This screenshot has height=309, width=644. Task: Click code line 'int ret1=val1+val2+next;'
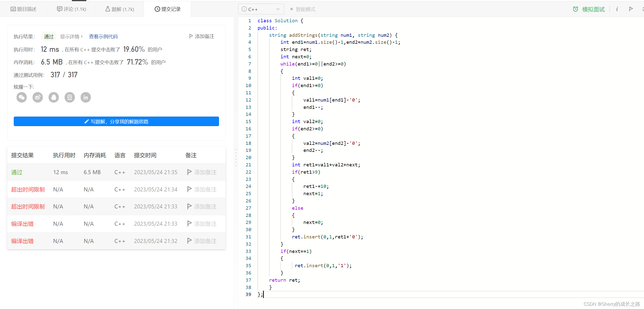click(x=326, y=165)
